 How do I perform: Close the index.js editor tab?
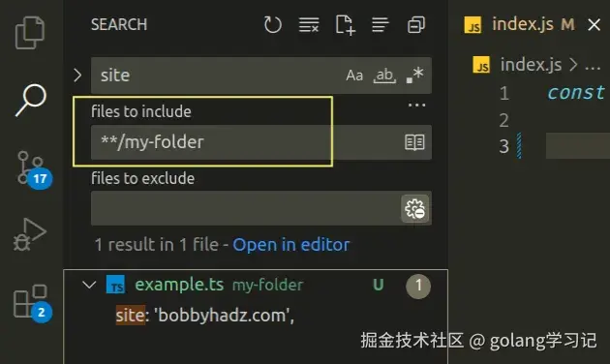[x=595, y=25]
